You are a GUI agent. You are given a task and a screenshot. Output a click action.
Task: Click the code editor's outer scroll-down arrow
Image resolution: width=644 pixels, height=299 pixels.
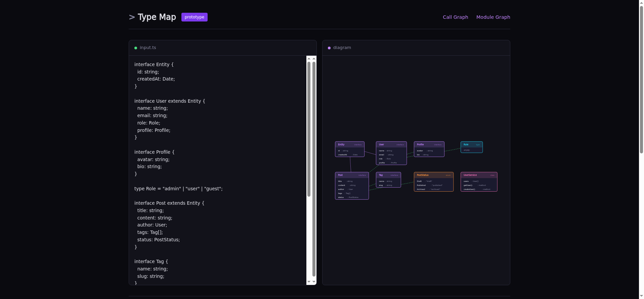tap(314, 282)
